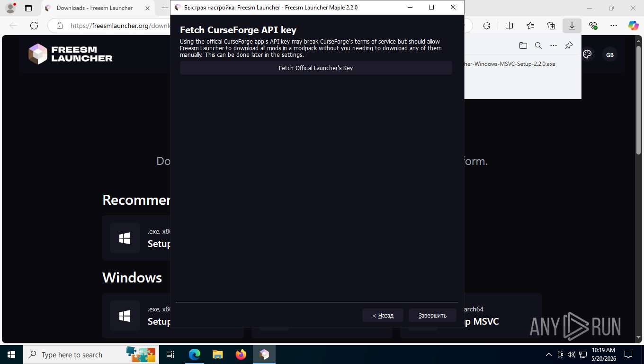Show hidden system tray icons
644x364 pixels.
pyautogui.click(x=549, y=355)
